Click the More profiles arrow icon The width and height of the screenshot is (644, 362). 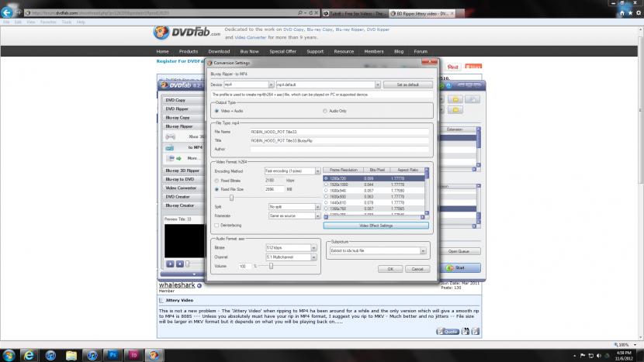click(x=178, y=158)
